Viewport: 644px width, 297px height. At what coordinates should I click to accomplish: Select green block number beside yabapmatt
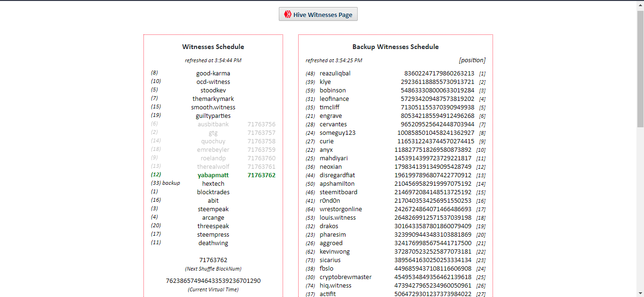click(x=261, y=175)
